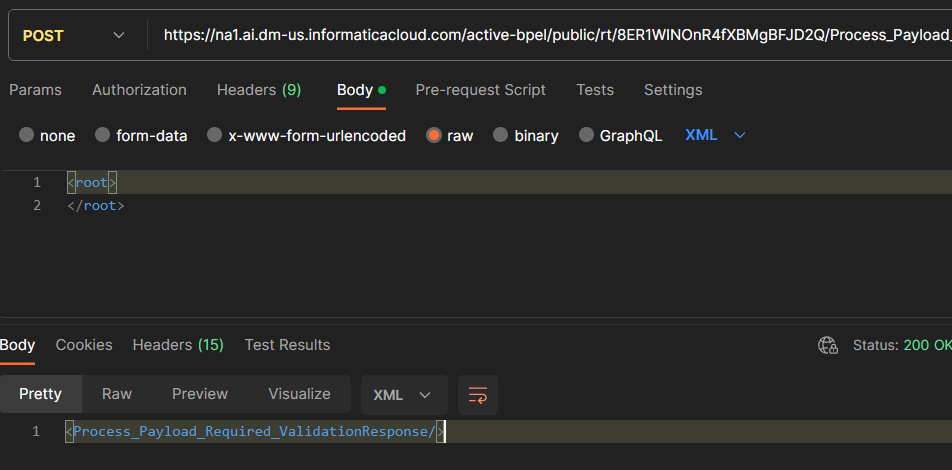Screen dimensions: 952x470
Task: Select the raw body radio option
Action: tap(434, 135)
